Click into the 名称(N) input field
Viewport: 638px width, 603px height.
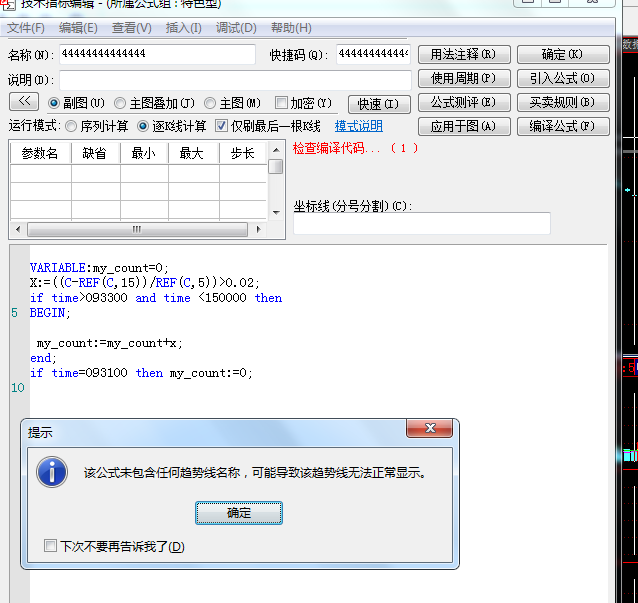coord(157,54)
